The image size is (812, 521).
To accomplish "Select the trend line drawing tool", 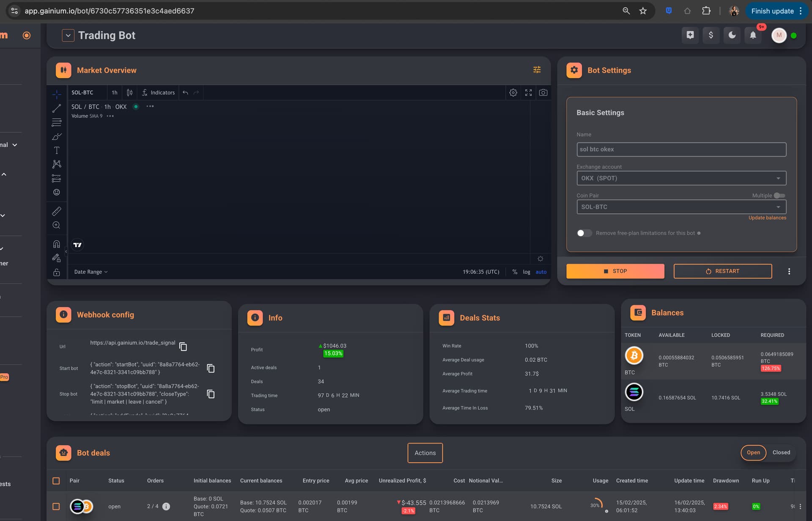I will [57, 108].
